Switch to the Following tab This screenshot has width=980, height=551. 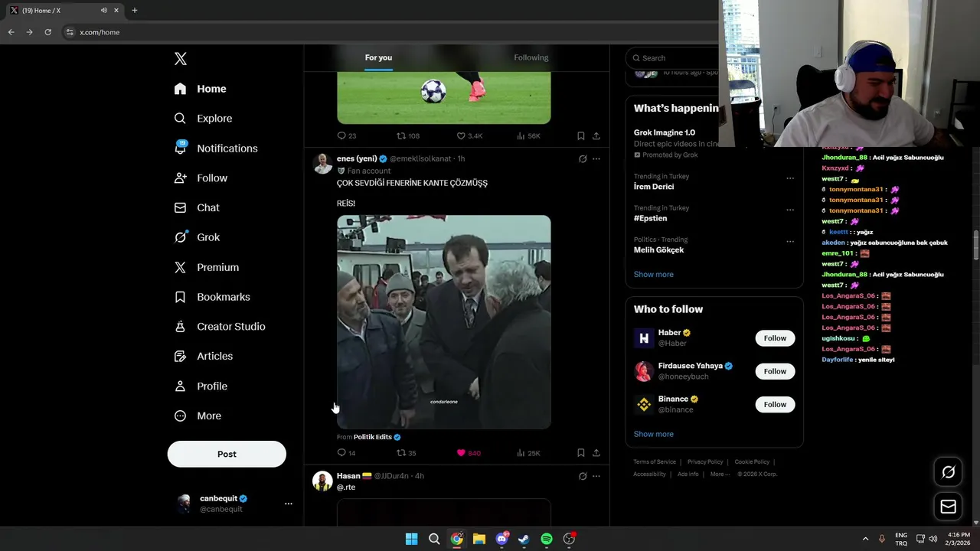[531, 57]
